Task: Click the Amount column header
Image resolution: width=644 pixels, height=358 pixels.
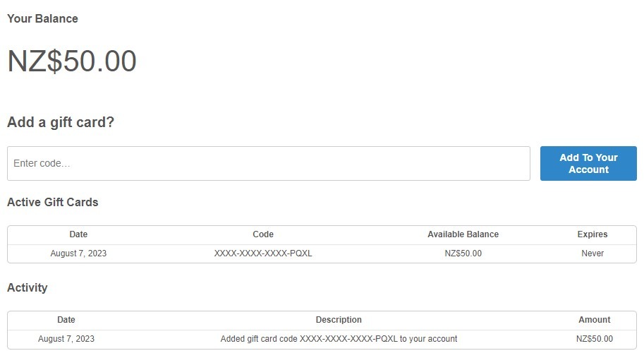Action: pos(595,320)
